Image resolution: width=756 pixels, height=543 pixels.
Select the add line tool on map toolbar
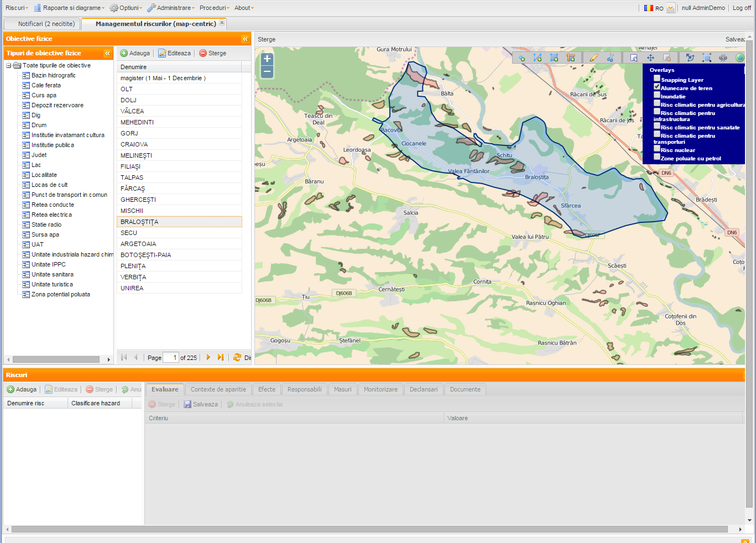pyautogui.click(x=538, y=58)
